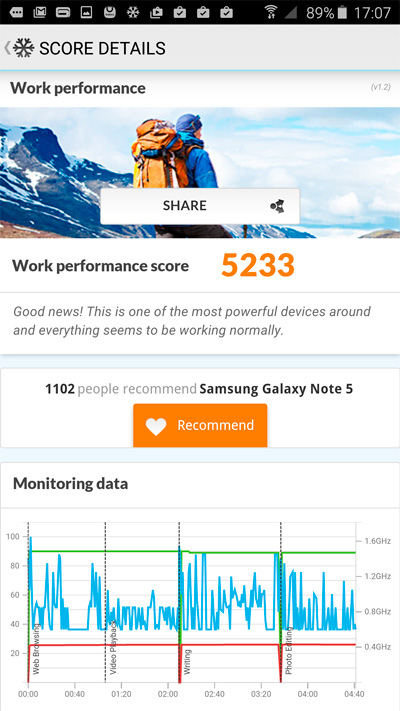Tap the share icon inside Share button
The image size is (400, 711).
point(277,206)
